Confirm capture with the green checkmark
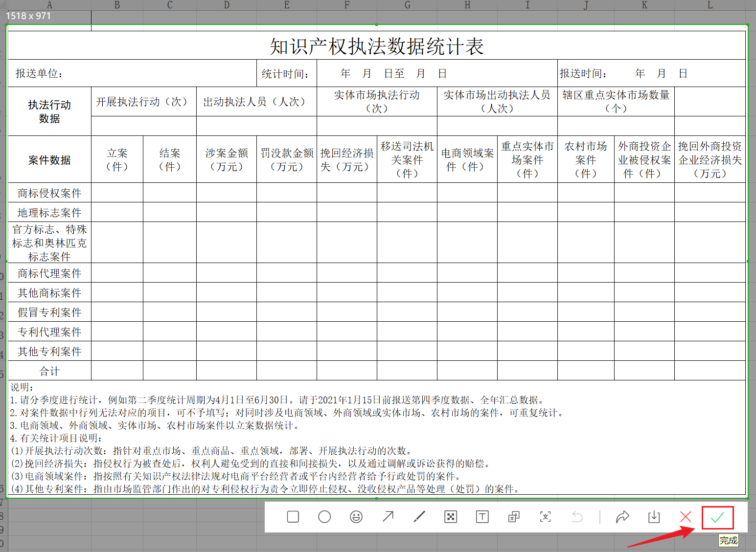This screenshot has width=756, height=552. [x=717, y=517]
